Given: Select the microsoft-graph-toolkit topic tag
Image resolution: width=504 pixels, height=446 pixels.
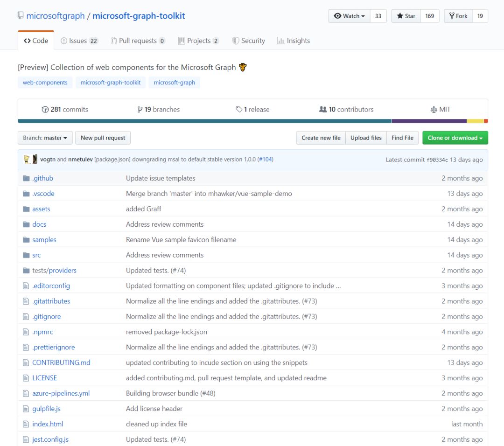Looking at the screenshot, I should [111, 83].
